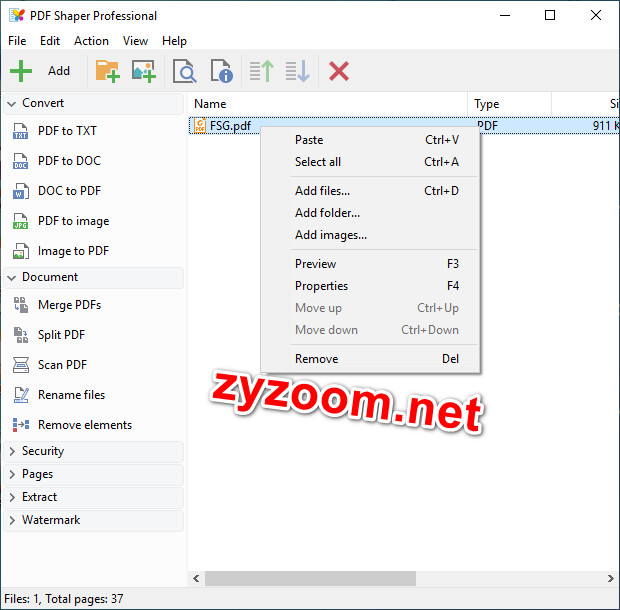
Task: Open the Edit menu
Action: coord(50,41)
